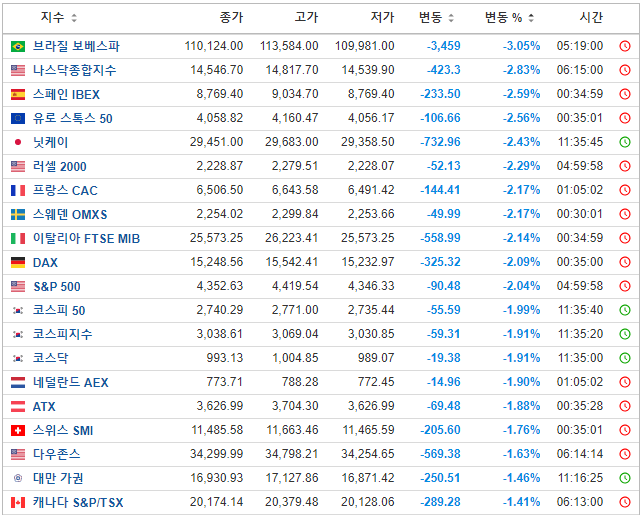Screen dimensions: 642x515
Task: Open the 코스닥 index link
Action: 51,358
